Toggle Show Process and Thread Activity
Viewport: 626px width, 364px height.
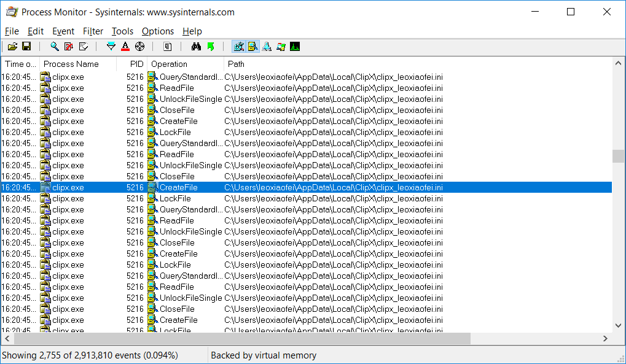281,47
